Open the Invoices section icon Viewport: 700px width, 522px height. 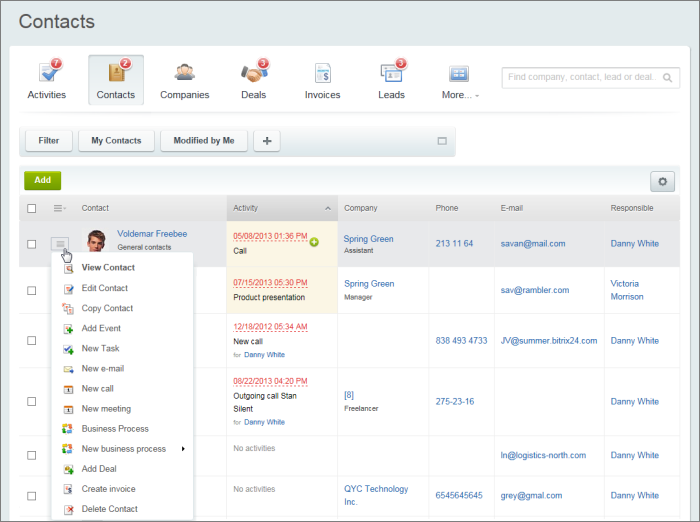(322, 74)
